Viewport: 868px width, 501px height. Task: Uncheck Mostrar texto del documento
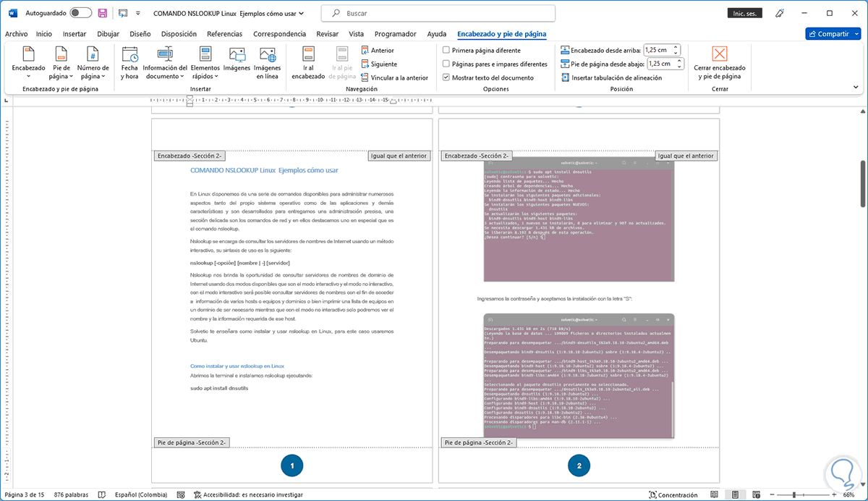pyautogui.click(x=446, y=77)
